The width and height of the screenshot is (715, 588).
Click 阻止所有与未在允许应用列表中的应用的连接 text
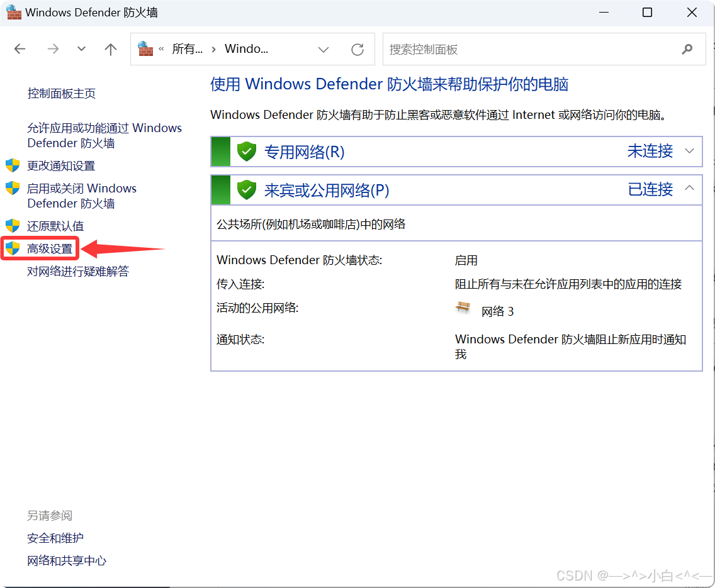[x=568, y=284]
